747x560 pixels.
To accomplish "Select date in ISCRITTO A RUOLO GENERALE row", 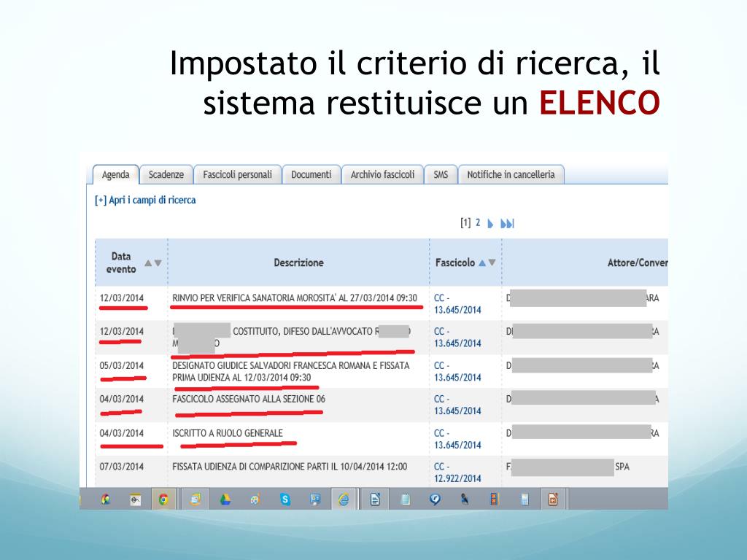I will point(122,433).
